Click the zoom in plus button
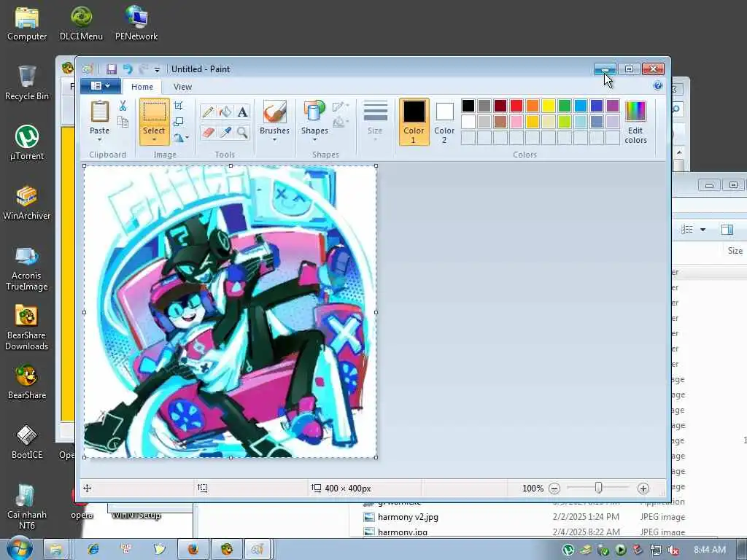 pyautogui.click(x=643, y=488)
